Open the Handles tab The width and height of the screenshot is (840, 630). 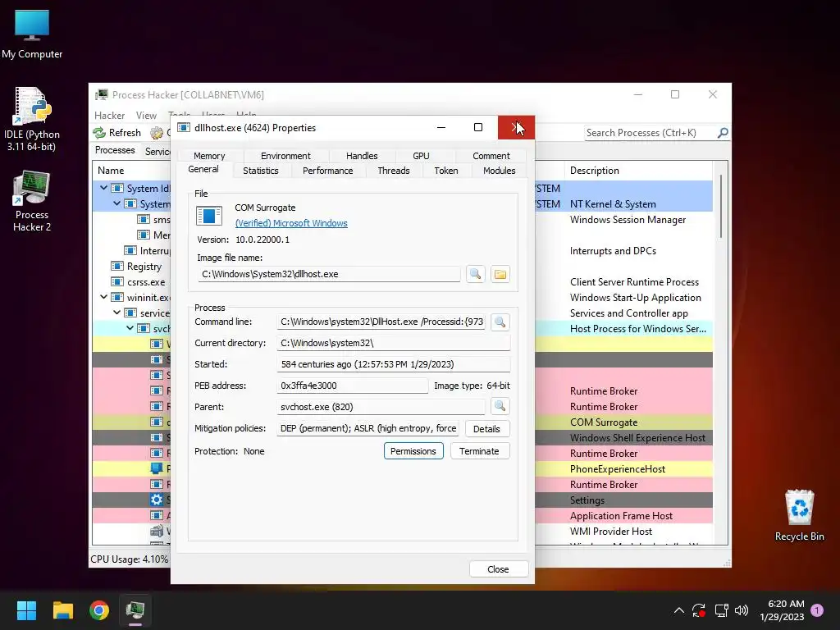(x=362, y=156)
